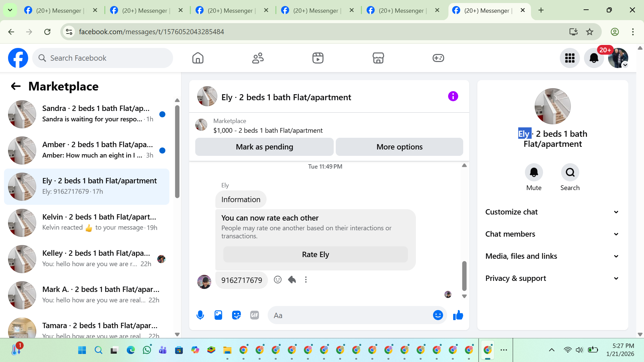
Task: Reply to the 9162717679 message
Action: click(292, 280)
